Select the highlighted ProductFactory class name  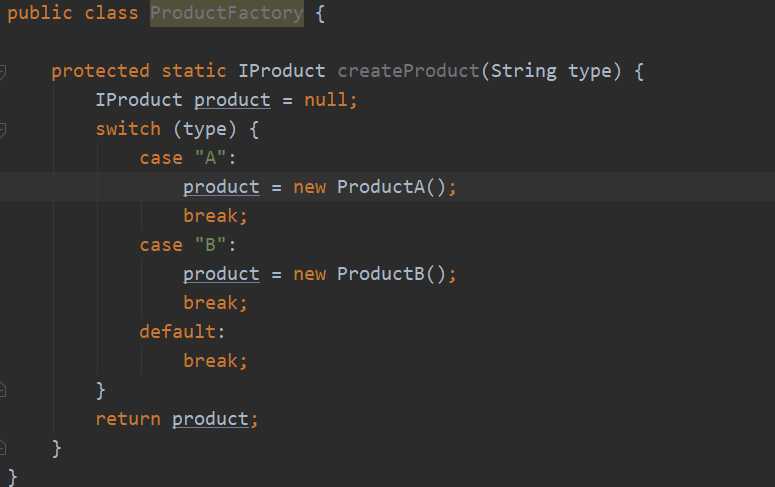227,13
